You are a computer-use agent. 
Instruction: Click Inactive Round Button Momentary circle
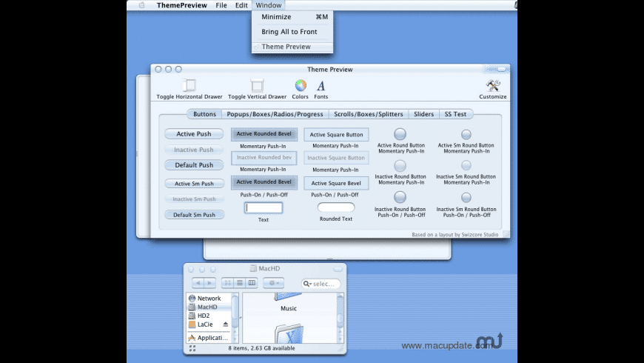tap(400, 166)
